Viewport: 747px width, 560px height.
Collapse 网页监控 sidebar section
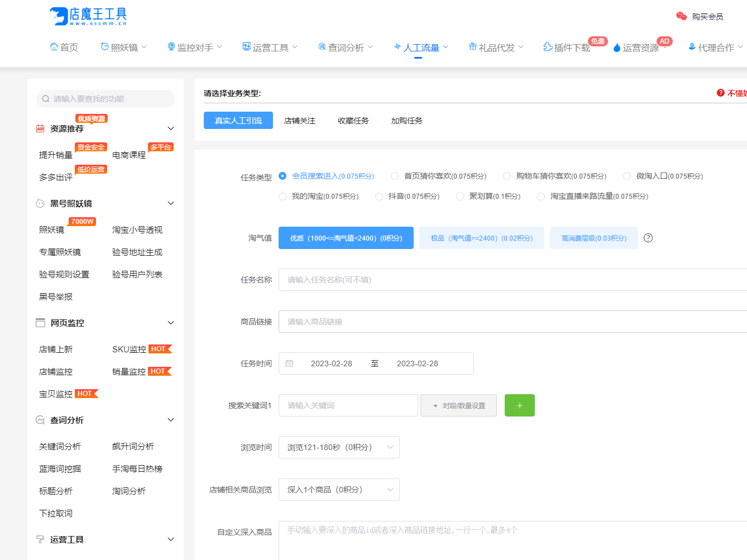(171, 323)
